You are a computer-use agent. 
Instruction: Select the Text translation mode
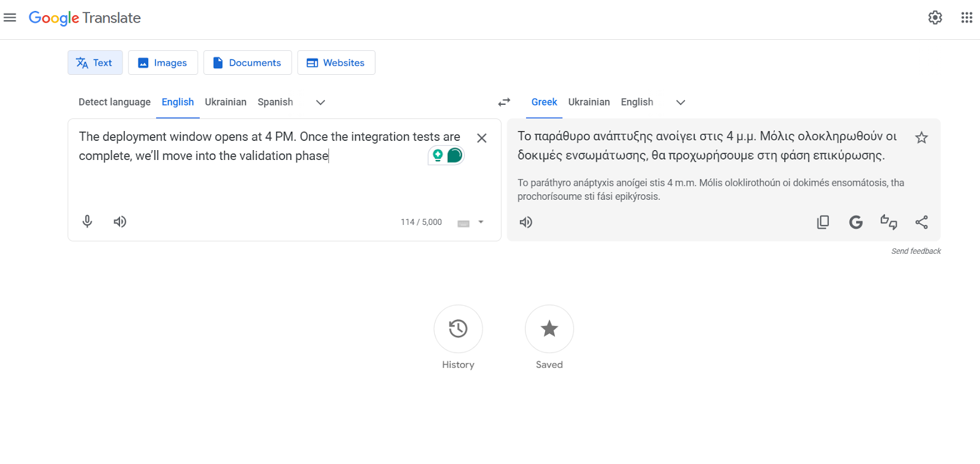point(95,63)
